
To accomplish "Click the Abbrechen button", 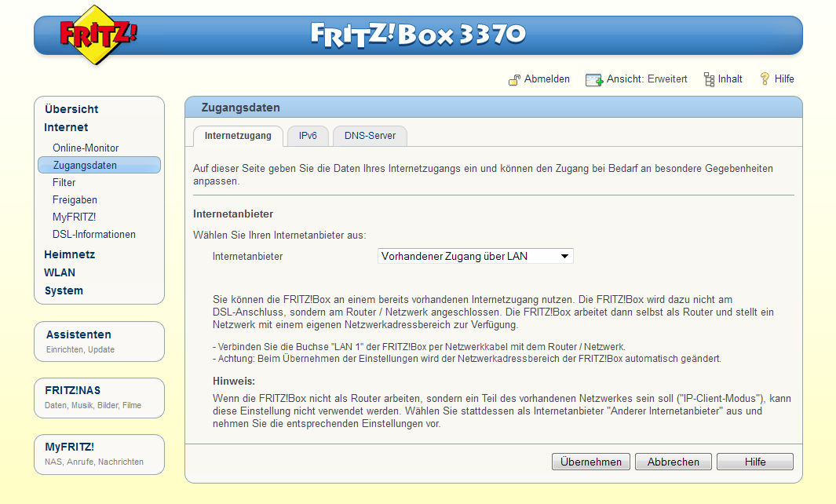I will (674, 462).
